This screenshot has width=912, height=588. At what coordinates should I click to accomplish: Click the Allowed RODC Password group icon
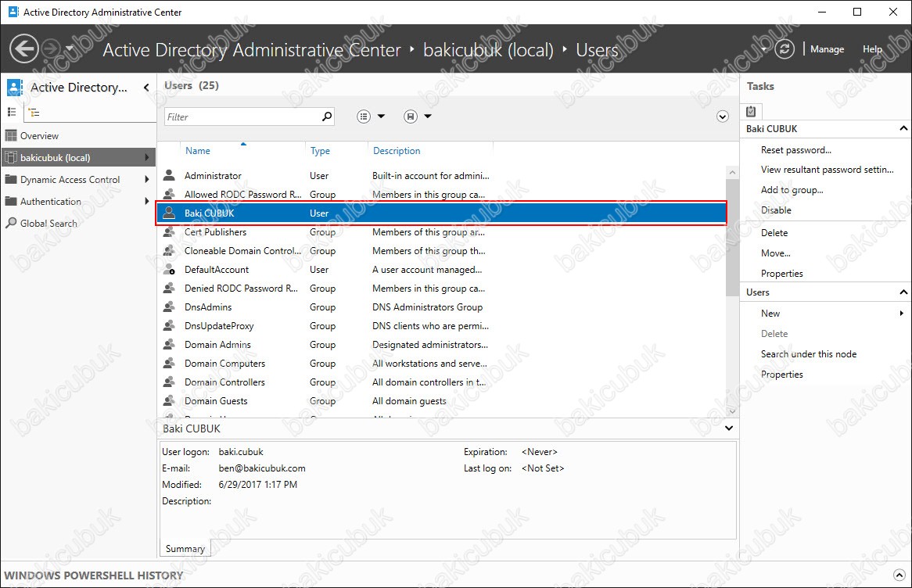(x=169, y=194)
